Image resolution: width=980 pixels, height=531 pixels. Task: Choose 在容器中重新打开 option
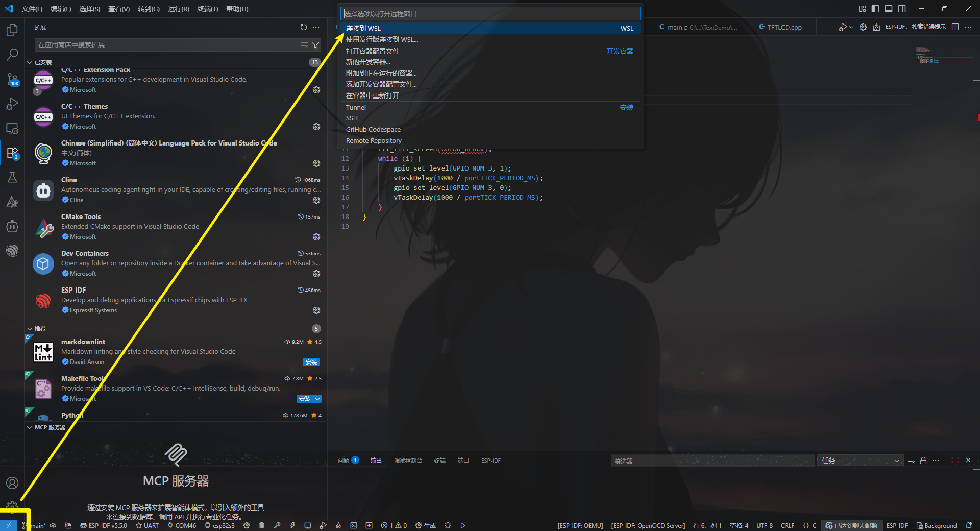click(x=490, y=95)
